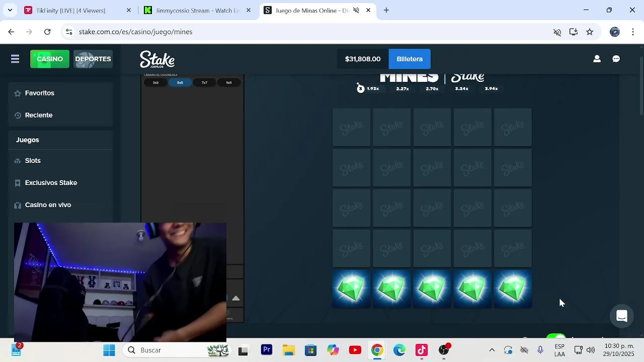Switch to the TikFinity LIVE tab
This screenshot has height=362, width=644.
tap(79, 10)
